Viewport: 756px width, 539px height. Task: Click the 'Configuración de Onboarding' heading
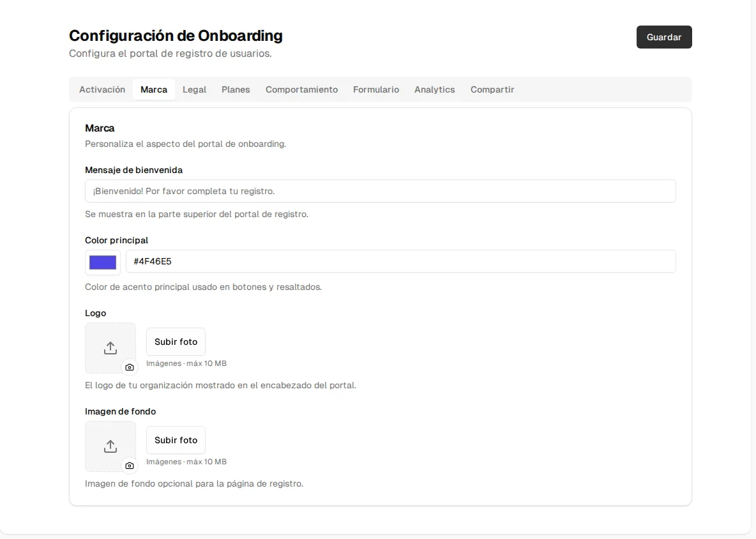pyautogui.click(x=176, y=36)
